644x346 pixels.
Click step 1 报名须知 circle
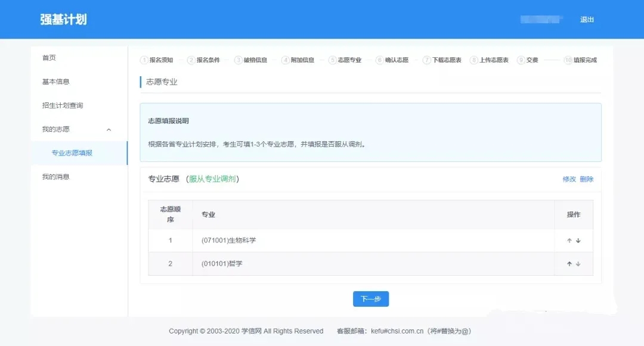[144, 60]
